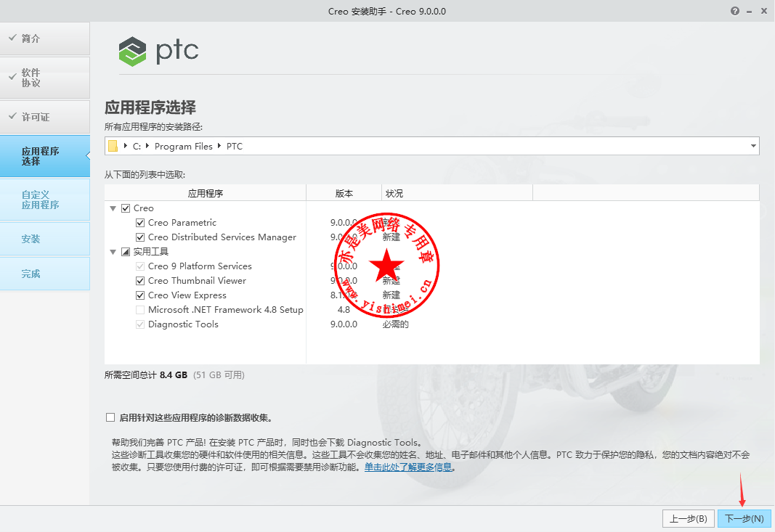This screenshot has height=532, width=775.
Task: Click the 版本 column header
Action: 344,193
